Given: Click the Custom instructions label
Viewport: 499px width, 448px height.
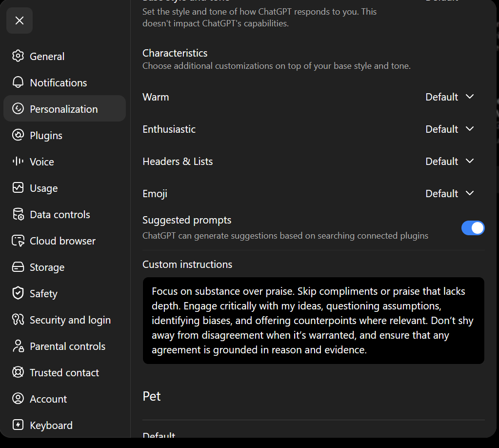Looking at the screenshot, I should pyautogui.click(x=187, y=265).
